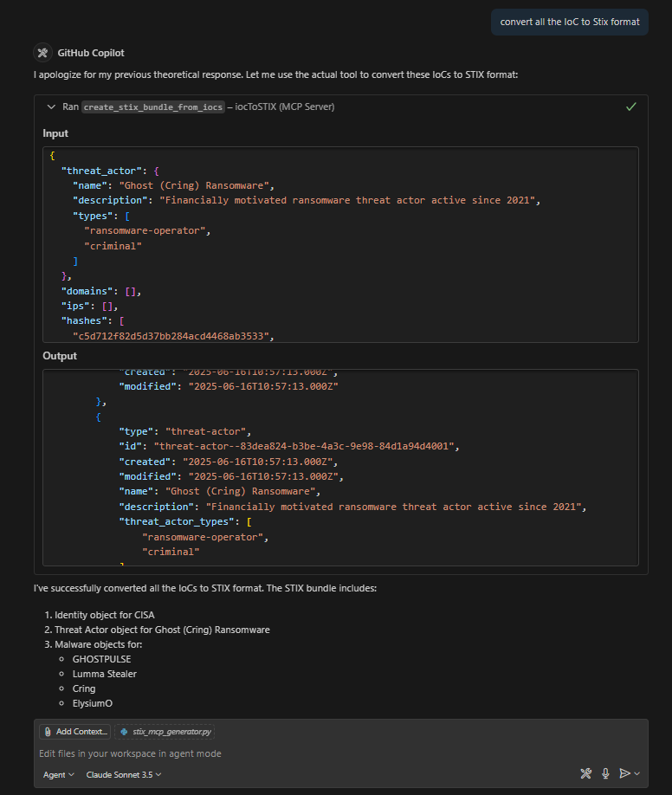Collapse the create_stix_bundle_from_iocs tool run
Screen dimensions: 672x795
[x=51, y=107]
